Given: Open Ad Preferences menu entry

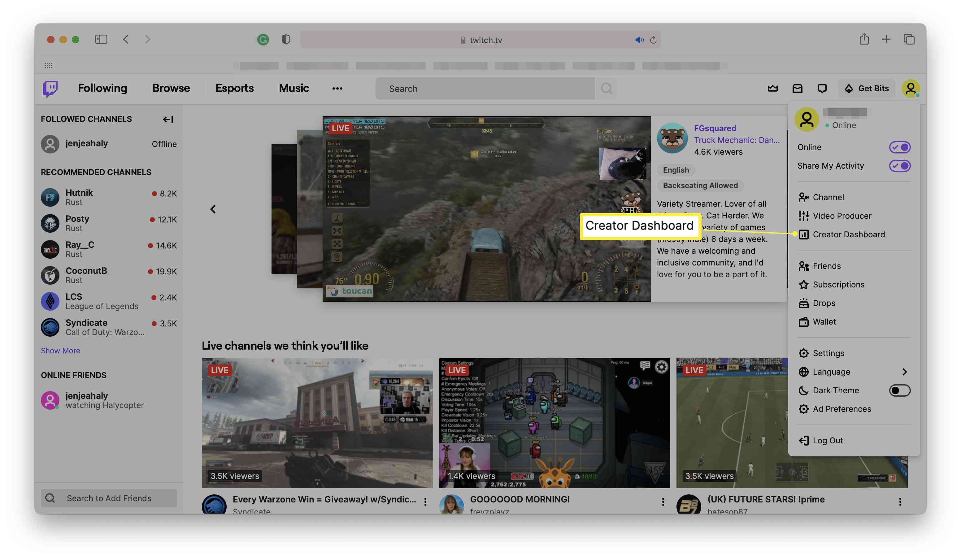Looking at the screenshot, I should [854, 409].
